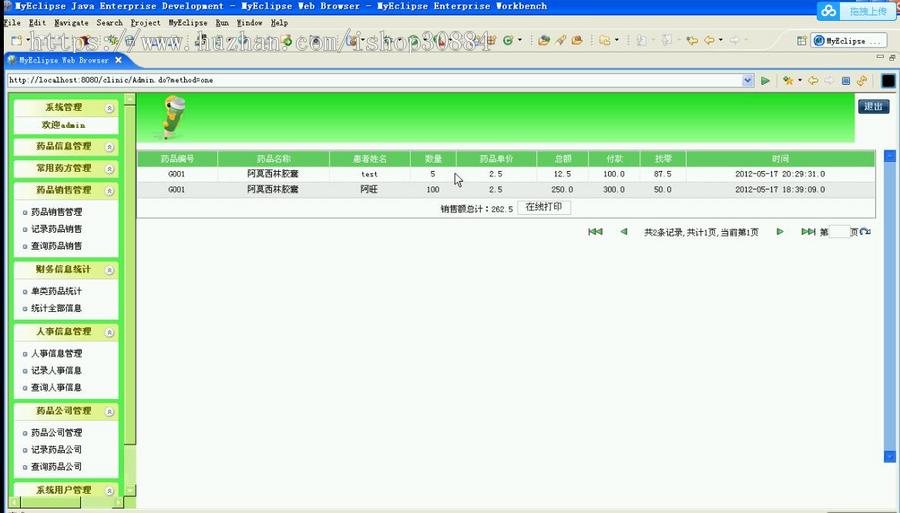Open the 记录药品公司 link
The width and height of the screenshot is (900, 513).
coord(56,450)
